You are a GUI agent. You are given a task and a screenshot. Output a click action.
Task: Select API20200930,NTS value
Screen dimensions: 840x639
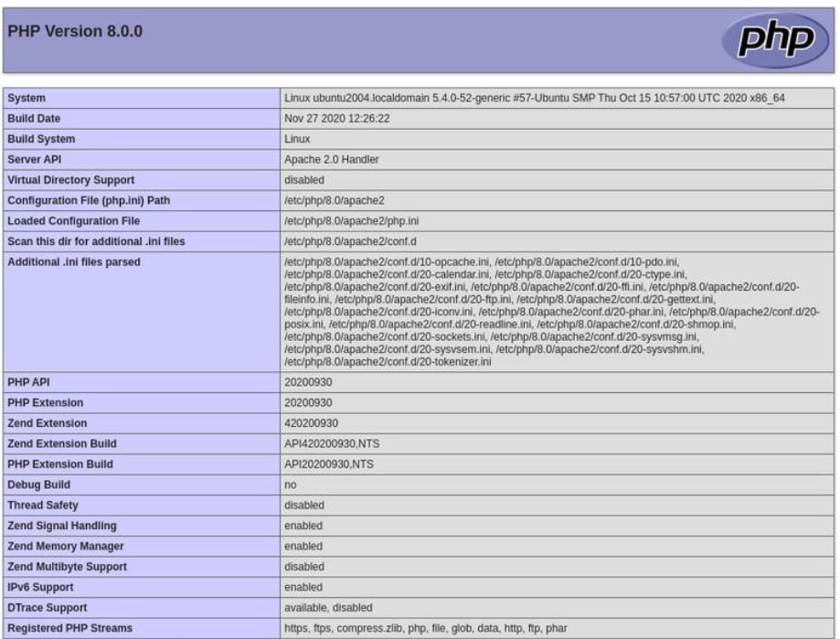[329, 463]
